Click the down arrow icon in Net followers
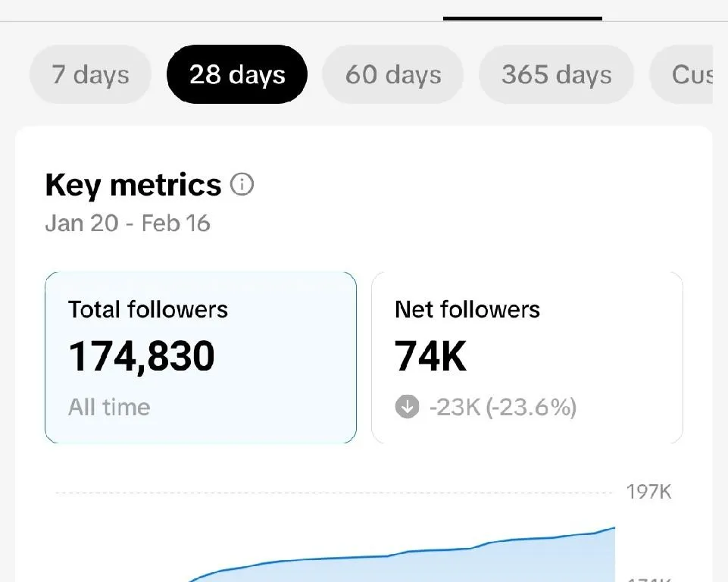728x582 pixels. point(407,408)
